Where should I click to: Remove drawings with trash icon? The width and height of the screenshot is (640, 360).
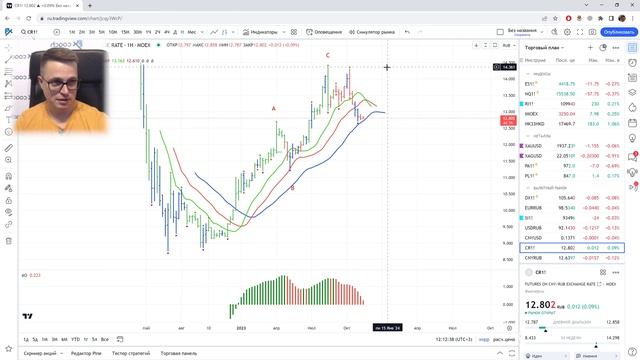click(9, 241)
